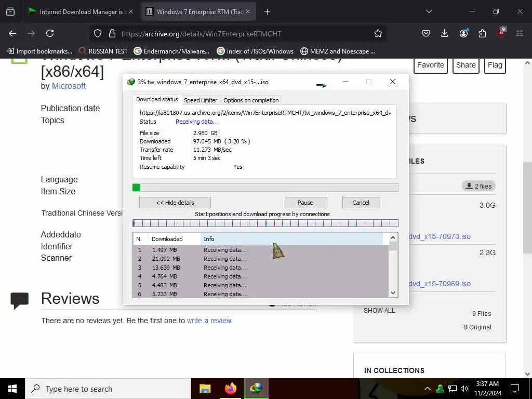Click the Favorite button

(431, 65)
